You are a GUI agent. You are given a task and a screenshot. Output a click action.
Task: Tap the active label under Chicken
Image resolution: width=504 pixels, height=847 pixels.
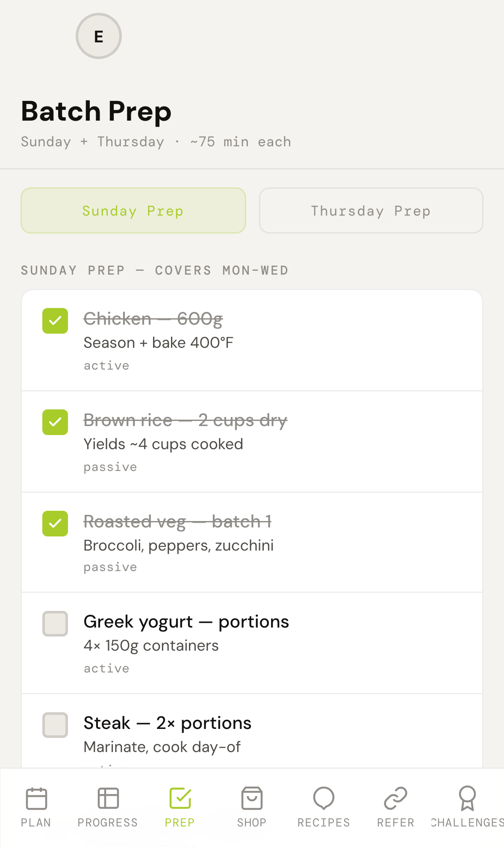point(106,365)
